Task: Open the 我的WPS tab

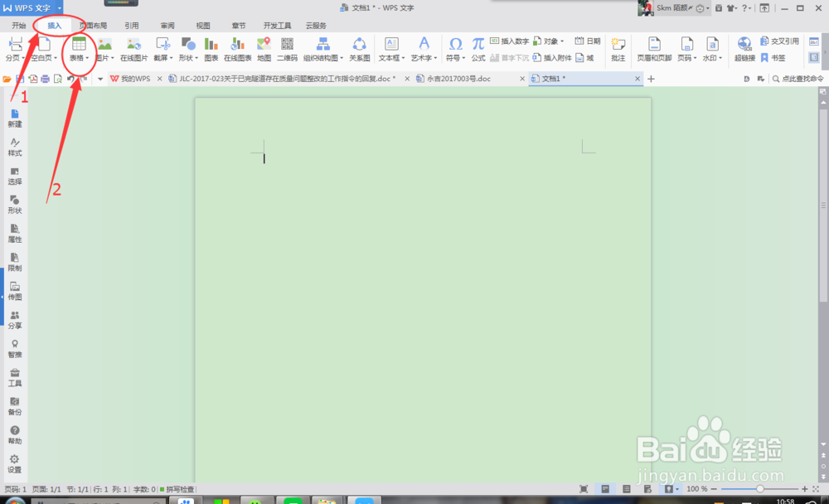Action: 130,79
